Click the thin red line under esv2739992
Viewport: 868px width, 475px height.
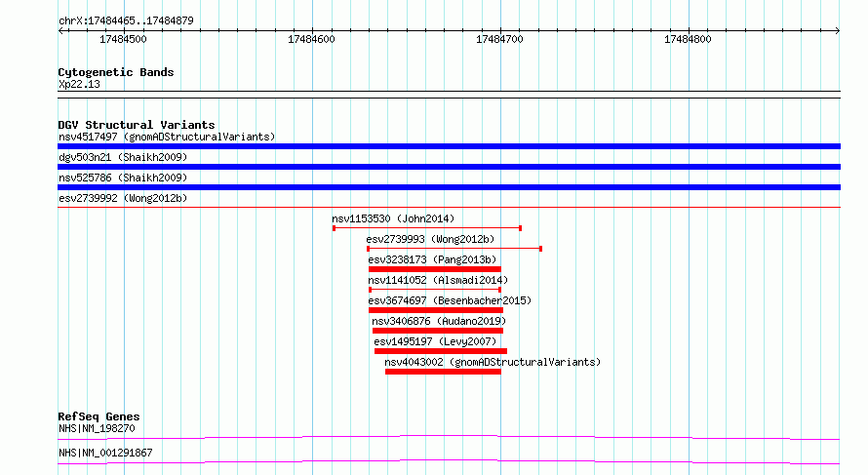tap(449, 207)
